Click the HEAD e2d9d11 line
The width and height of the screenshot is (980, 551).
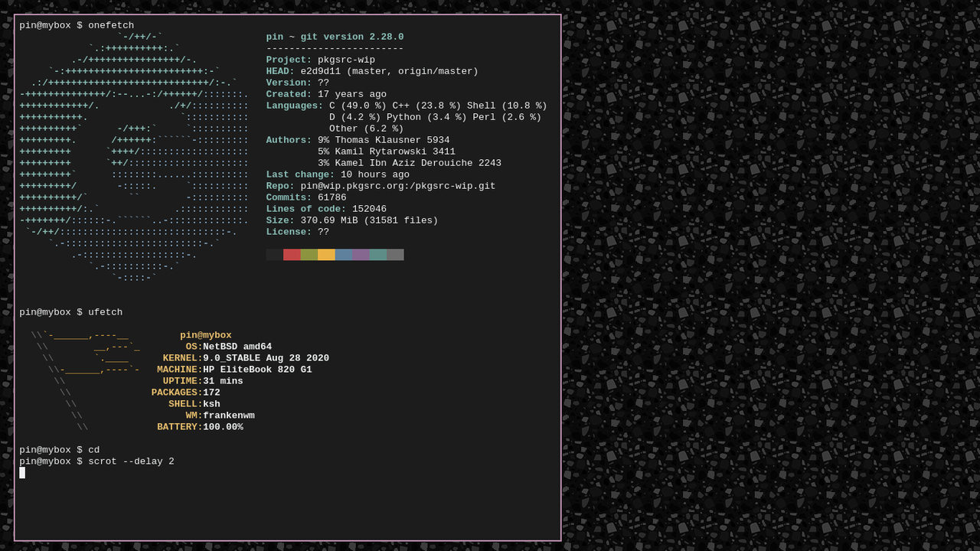pyautogui.click(x=372, y=71)
